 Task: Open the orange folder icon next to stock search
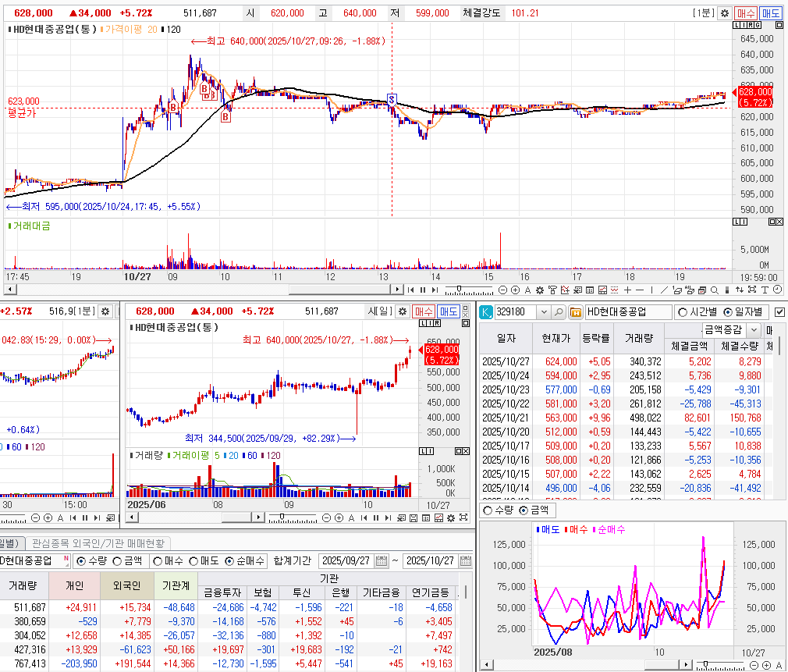tap(576, 312)
